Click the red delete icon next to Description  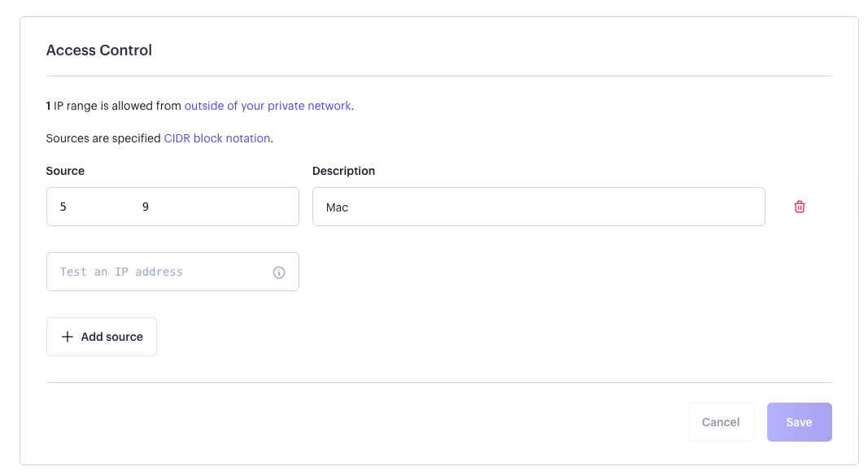[800, 207]
